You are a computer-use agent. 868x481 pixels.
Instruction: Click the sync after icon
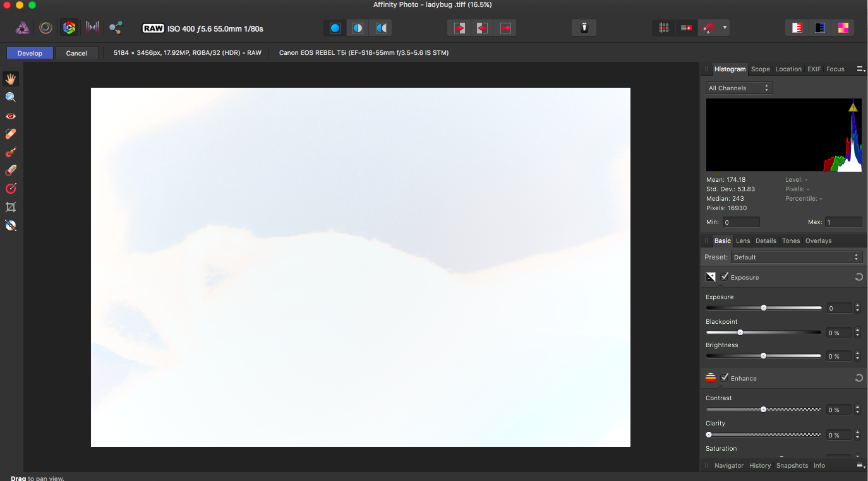(x=482, y=28)
